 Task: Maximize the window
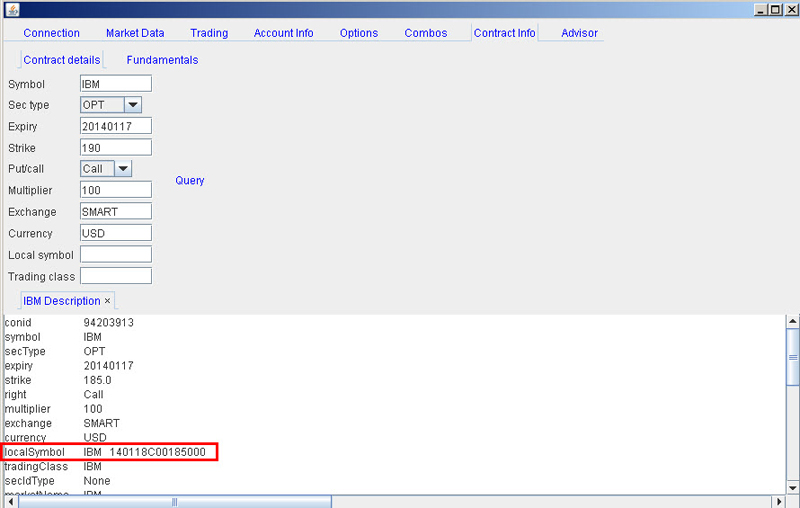(776, 9)
